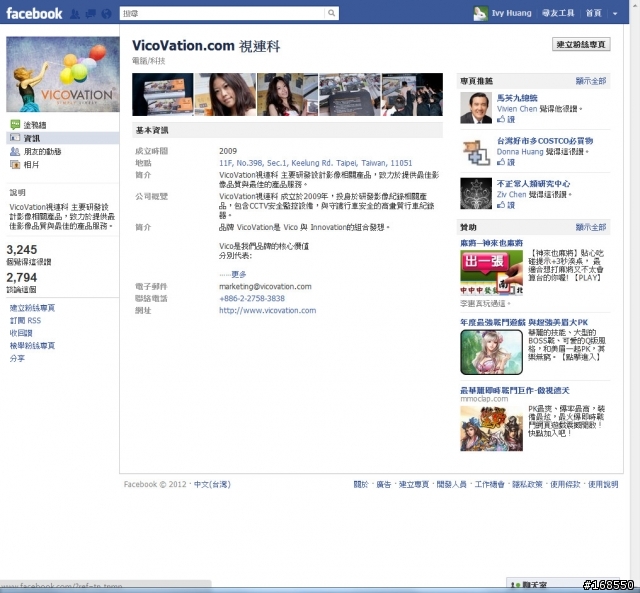The image size is (640, 593).
Task: Open 不正常人類研究中心 page link
Action: [533, 184]
